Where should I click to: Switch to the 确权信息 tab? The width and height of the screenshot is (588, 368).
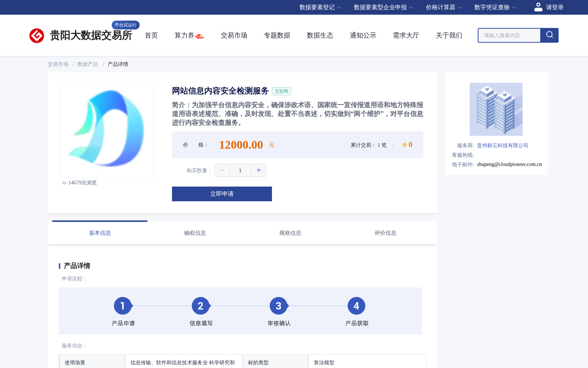click(x=195, y=233)
